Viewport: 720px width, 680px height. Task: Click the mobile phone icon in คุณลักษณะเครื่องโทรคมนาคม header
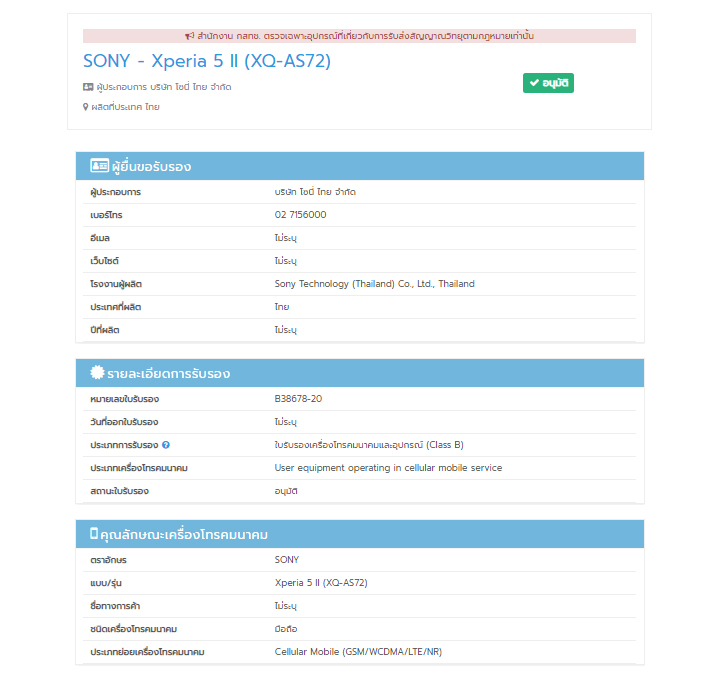coord(94,534)
